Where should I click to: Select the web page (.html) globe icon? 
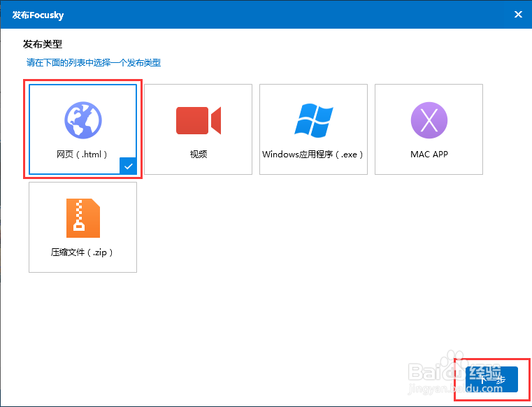click(x=83, y=120)
